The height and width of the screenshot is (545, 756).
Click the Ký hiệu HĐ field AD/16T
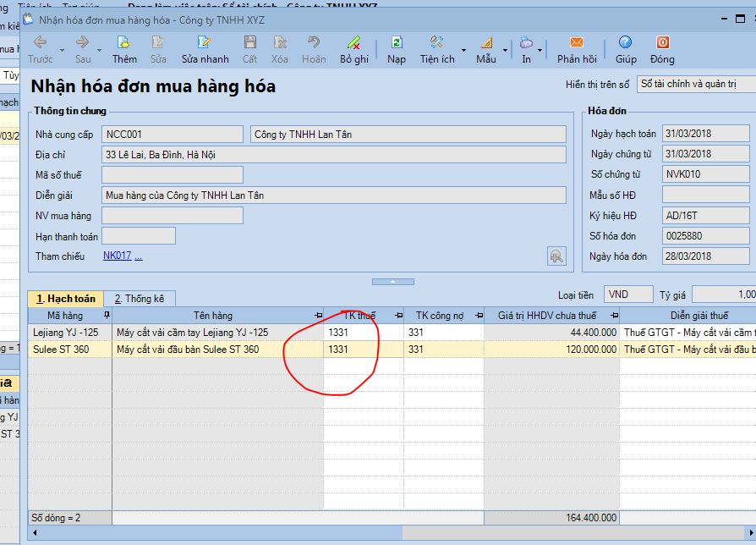coord(705,215)
